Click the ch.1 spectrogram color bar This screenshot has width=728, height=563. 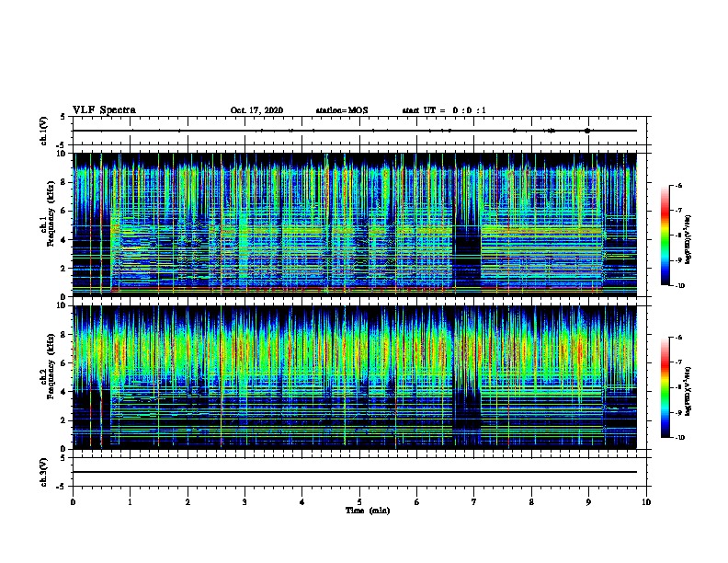pyautogui.click(x=665, y=236)
